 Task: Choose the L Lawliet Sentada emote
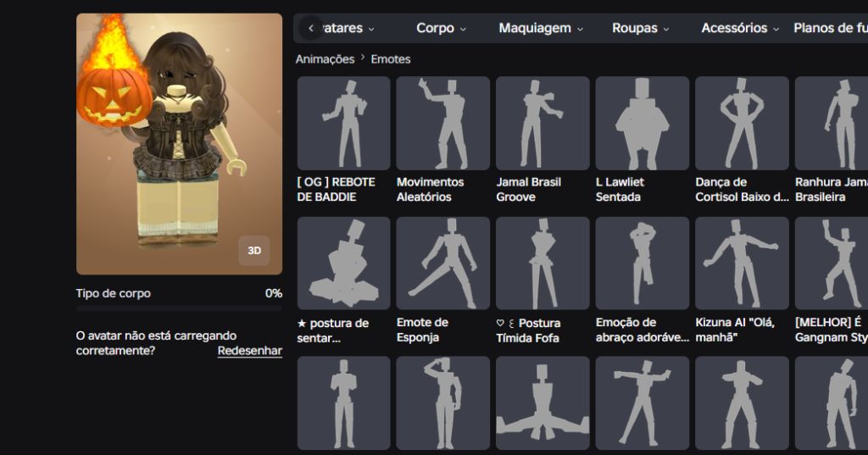[643, 123]
